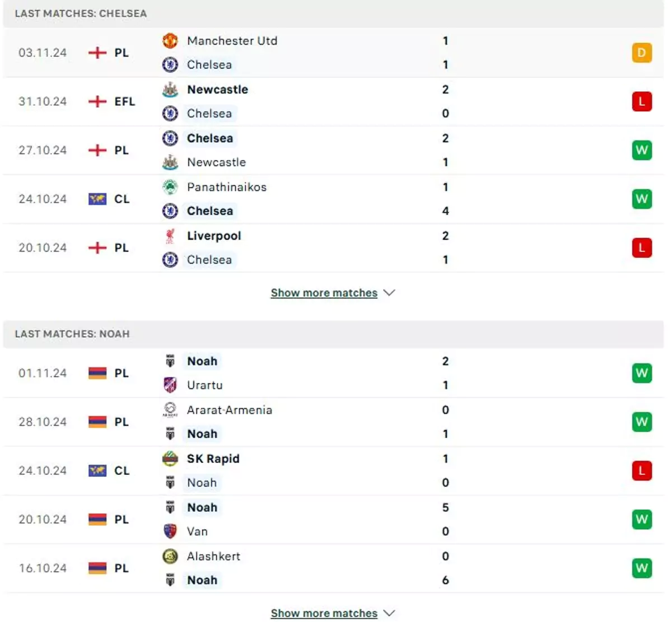Screen dimensions: 672x622
Task: Click the Panathinaikos club crest icon
Action: [170, 187]
